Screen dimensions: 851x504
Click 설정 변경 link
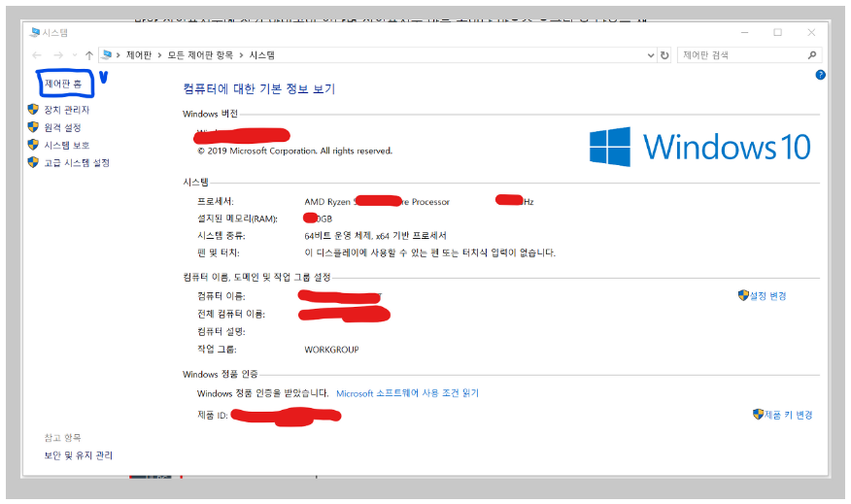(x=768, y=295)
